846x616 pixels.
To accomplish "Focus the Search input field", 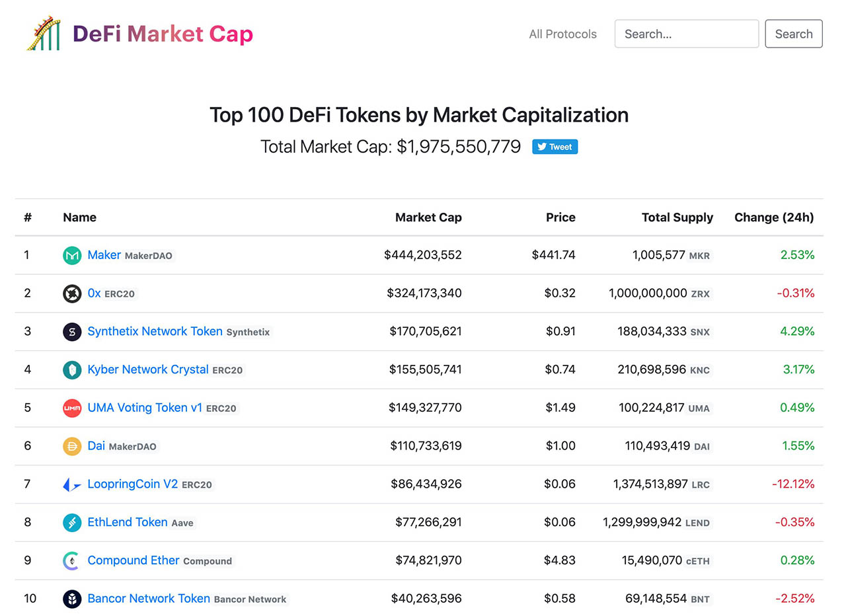I will click(x=687, y=34).
